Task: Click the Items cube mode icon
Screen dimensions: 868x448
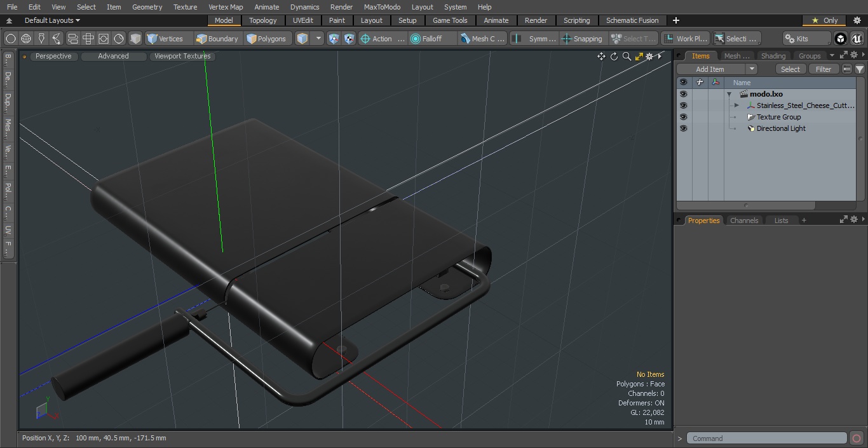Action: [x=302, y=39]
